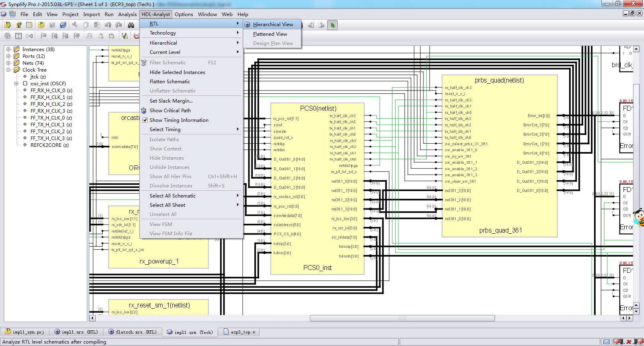Click the mail envelope status bar icon
Screen dimensions: 644x346
607,342
